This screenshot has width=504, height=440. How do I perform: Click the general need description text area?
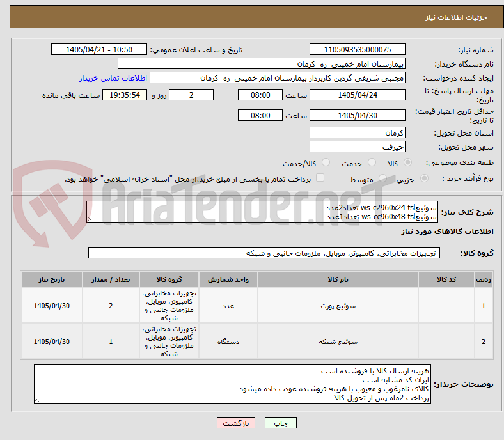pyautogui.click(x=262, y=212)
